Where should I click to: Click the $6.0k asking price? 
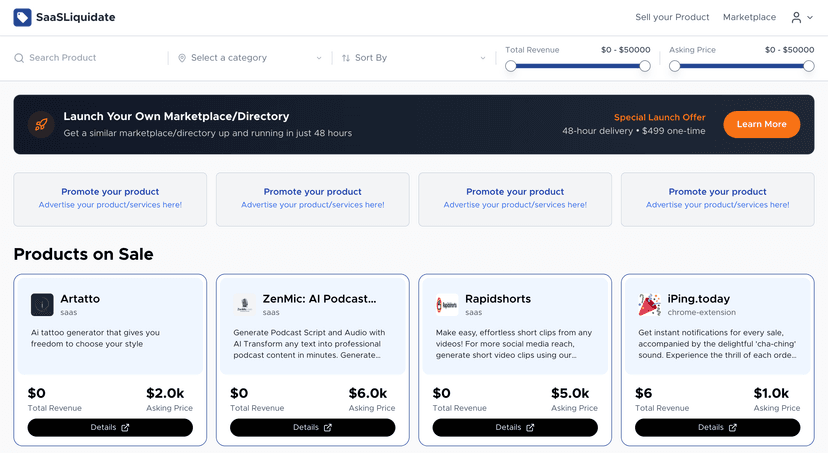pyautogui.click(x=368, y=393)
